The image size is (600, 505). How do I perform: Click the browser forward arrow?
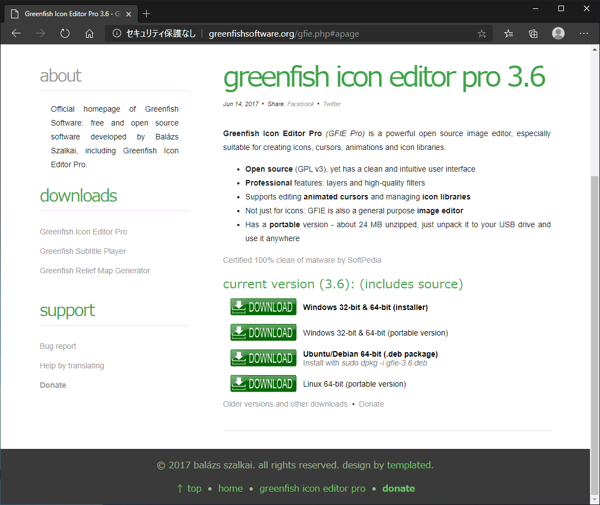(x=40, y=34)
